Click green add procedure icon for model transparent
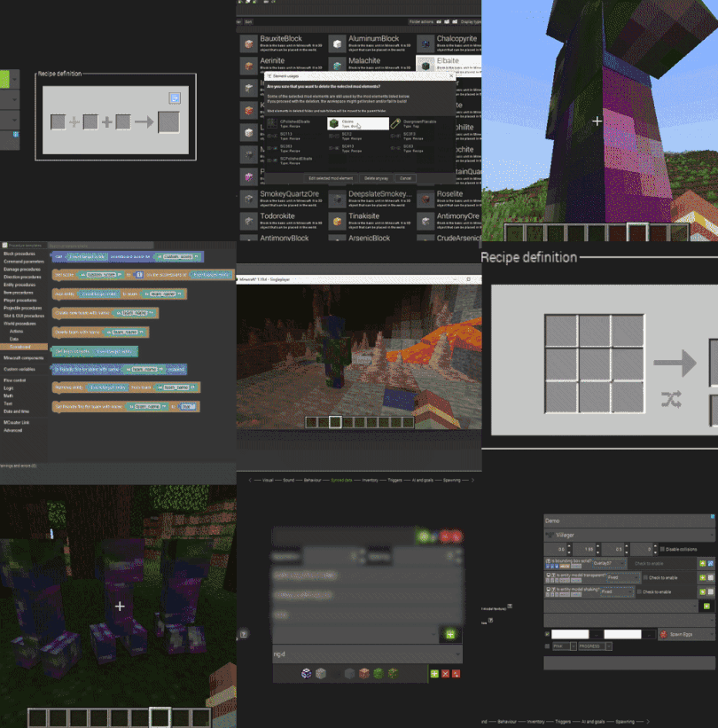Viewport: 718px width, 728px height. click(702, 577)
